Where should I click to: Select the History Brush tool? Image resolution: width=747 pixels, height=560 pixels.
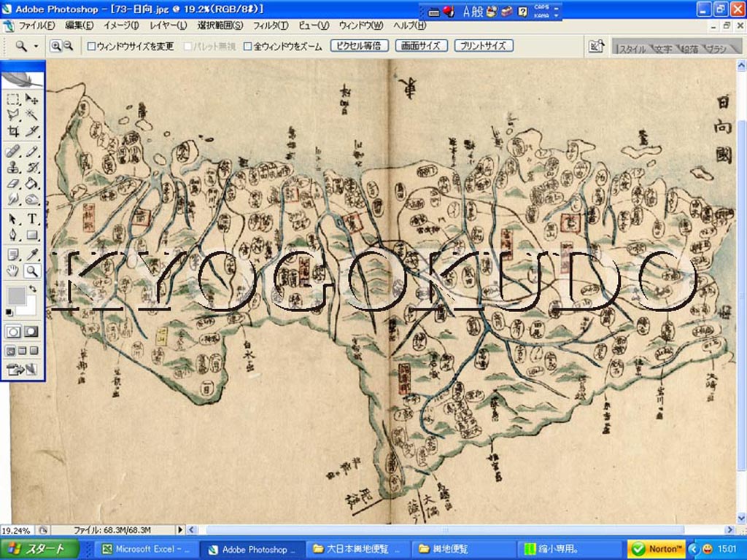(x=32, y=168)
